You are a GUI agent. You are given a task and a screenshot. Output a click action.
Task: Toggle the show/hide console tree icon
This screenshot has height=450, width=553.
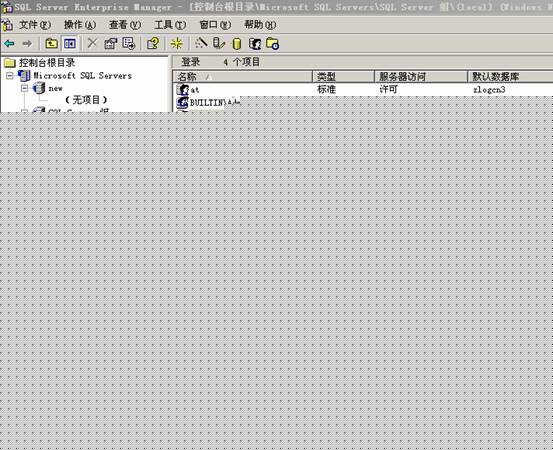point(69,44)
